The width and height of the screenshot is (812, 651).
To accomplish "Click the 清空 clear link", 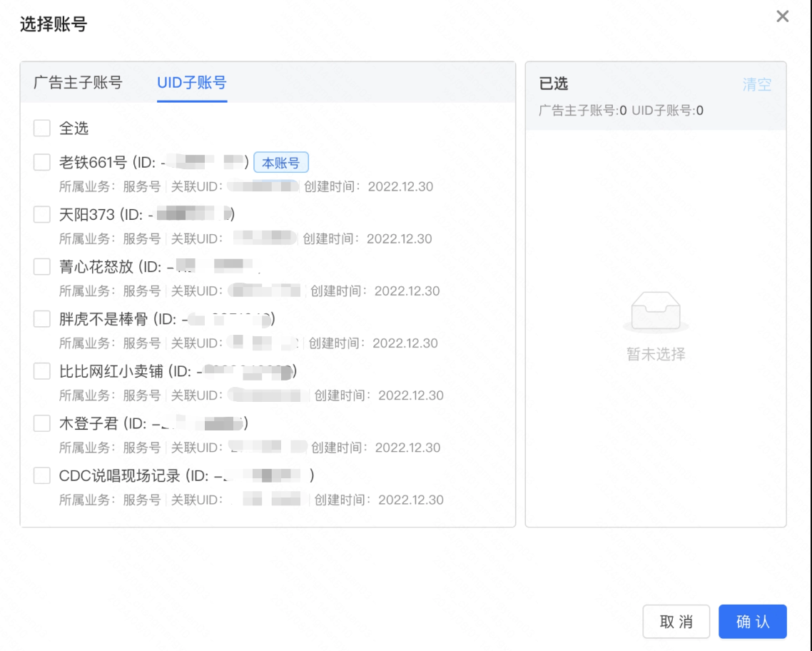I will [756, 84].
